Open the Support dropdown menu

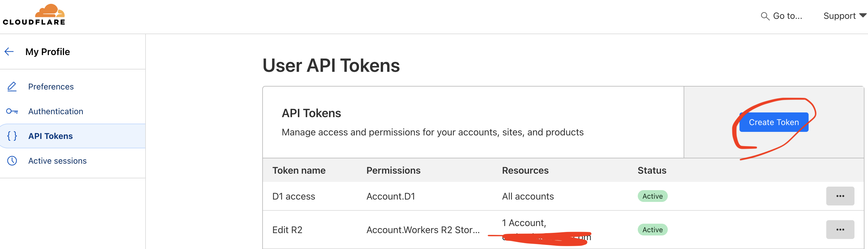(844, 16)
